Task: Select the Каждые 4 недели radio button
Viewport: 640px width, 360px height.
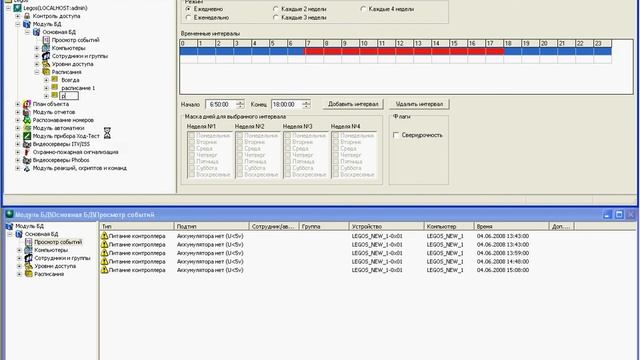Action: pos(363,9)
